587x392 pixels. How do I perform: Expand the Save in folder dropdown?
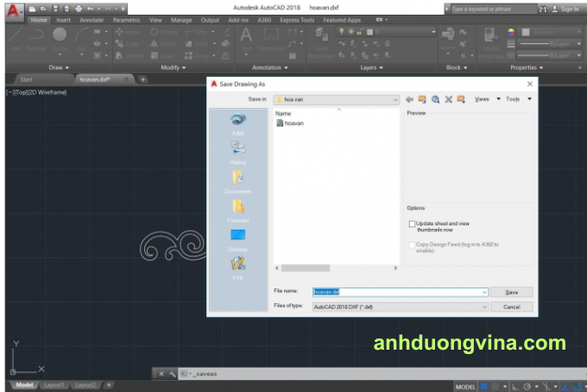coord(396,99)
